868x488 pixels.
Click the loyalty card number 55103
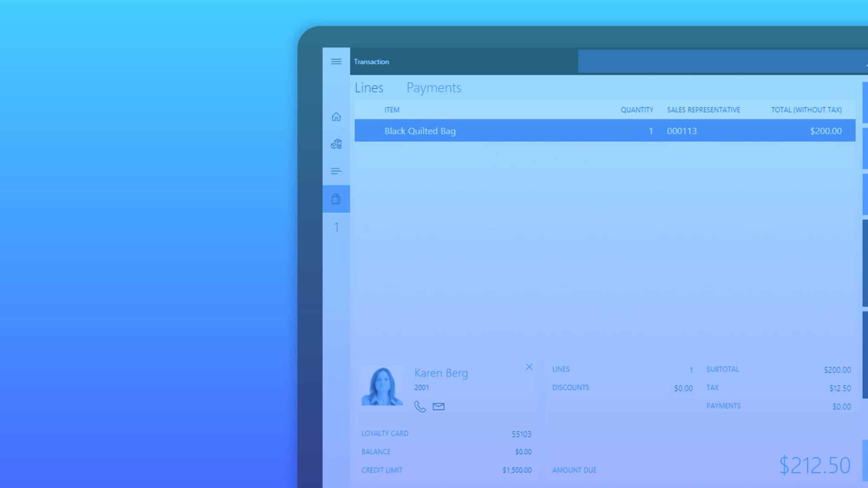point(521,434)
